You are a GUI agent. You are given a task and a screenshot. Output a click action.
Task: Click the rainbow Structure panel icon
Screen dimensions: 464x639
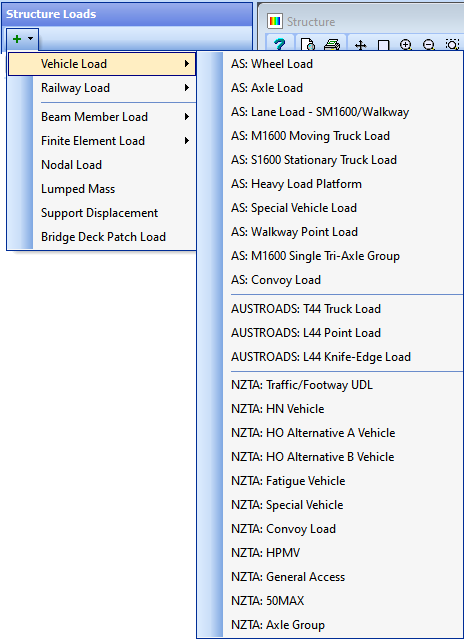point(275,21)
